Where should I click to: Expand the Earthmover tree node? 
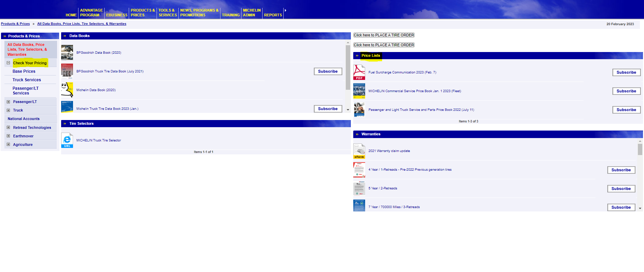pyautogui.click(x=8, y=136)
